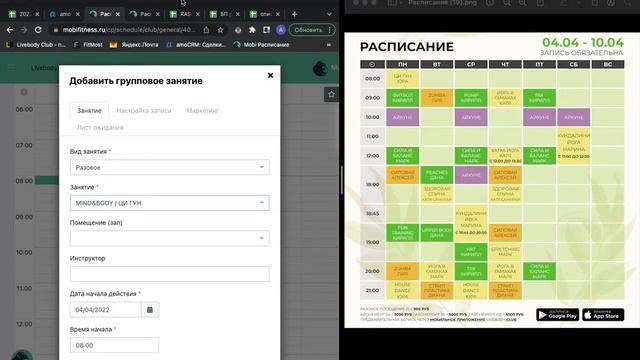Screen dimensions: 640x360
Task: Switch to Маркетинг tab
Action: tap(202, 111)
